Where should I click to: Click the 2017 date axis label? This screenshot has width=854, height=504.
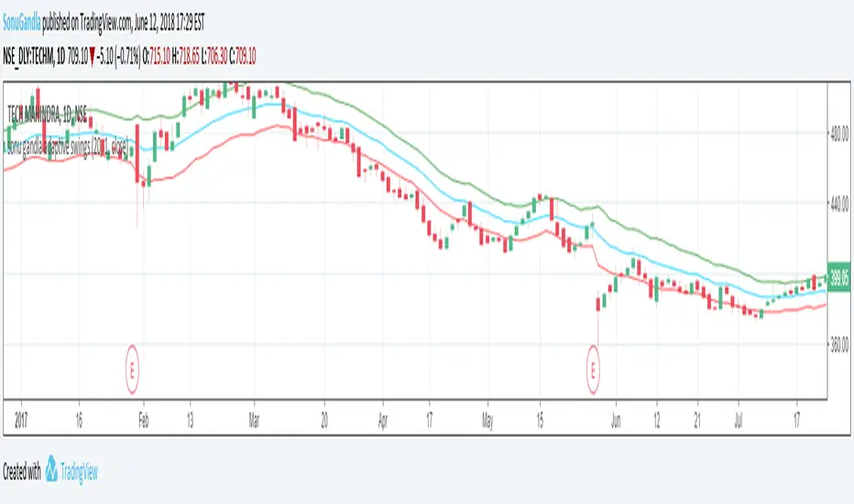(x=21, y=421)
